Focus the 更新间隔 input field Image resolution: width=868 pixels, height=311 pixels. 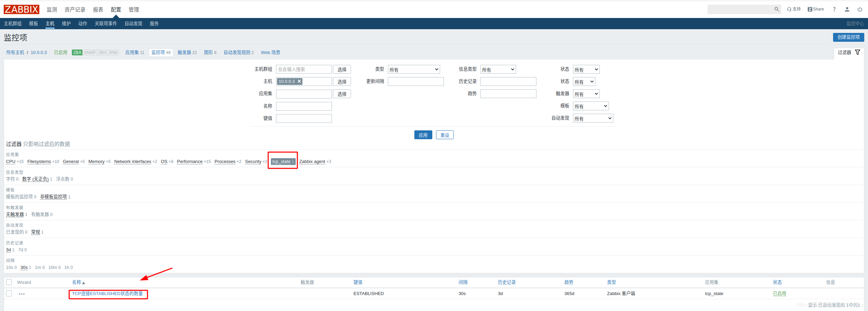tap(416, 82)
